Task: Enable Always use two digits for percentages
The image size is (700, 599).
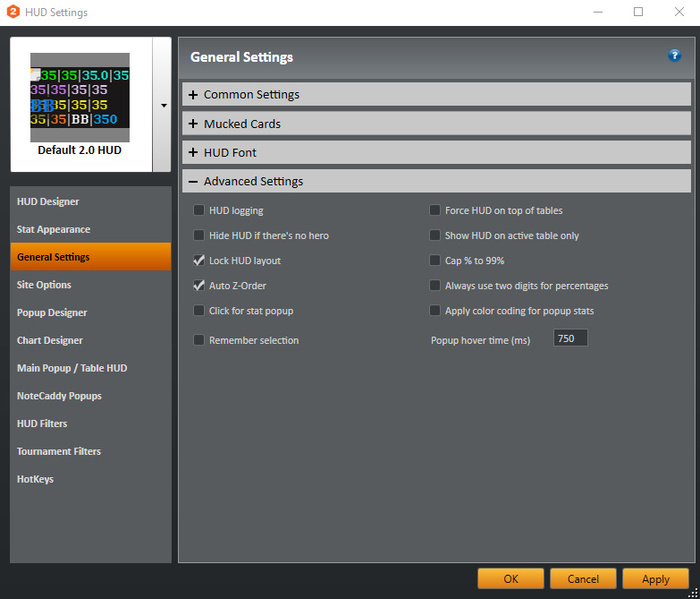Action: click(x=434, y=285)
